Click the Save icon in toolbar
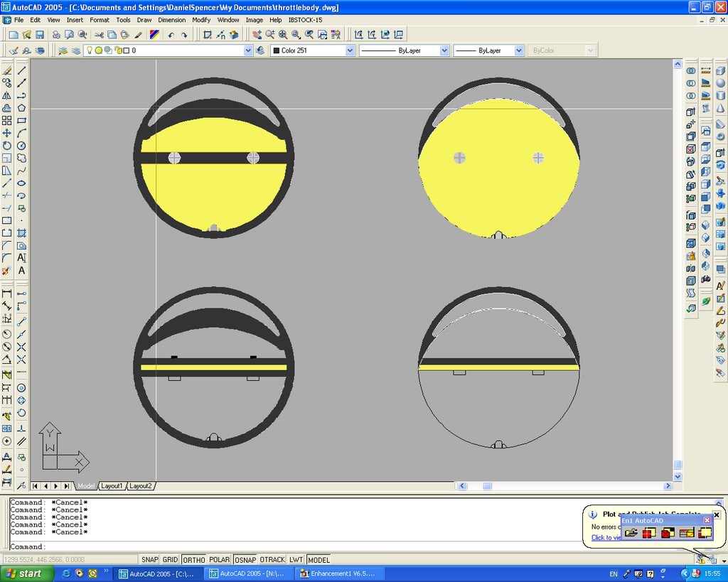 click(40, 34)
